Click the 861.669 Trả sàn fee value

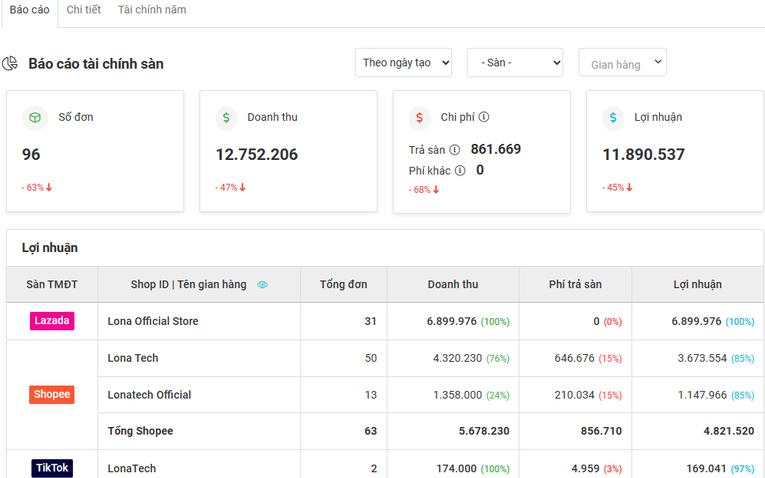[496, 149]
